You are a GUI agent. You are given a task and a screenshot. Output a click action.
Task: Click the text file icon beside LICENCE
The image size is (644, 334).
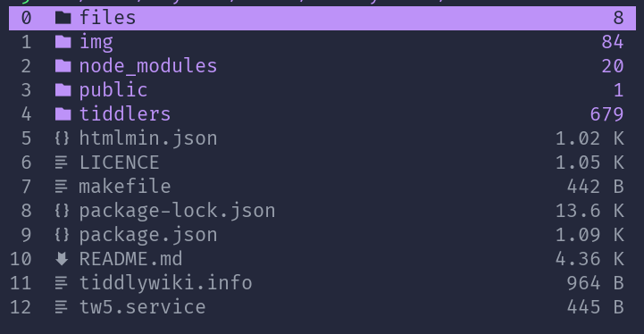62,163
